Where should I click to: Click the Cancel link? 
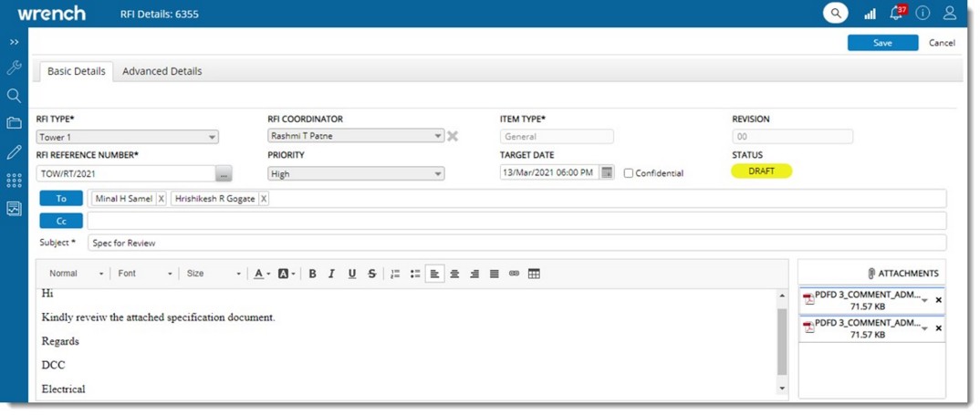click(942, 43)
